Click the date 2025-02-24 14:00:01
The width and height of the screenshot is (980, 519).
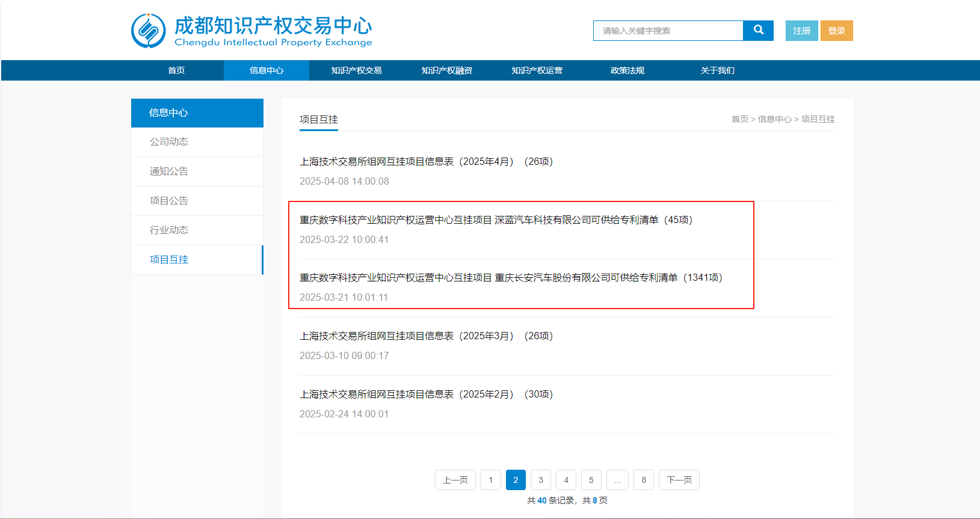[x=344, y=414]
